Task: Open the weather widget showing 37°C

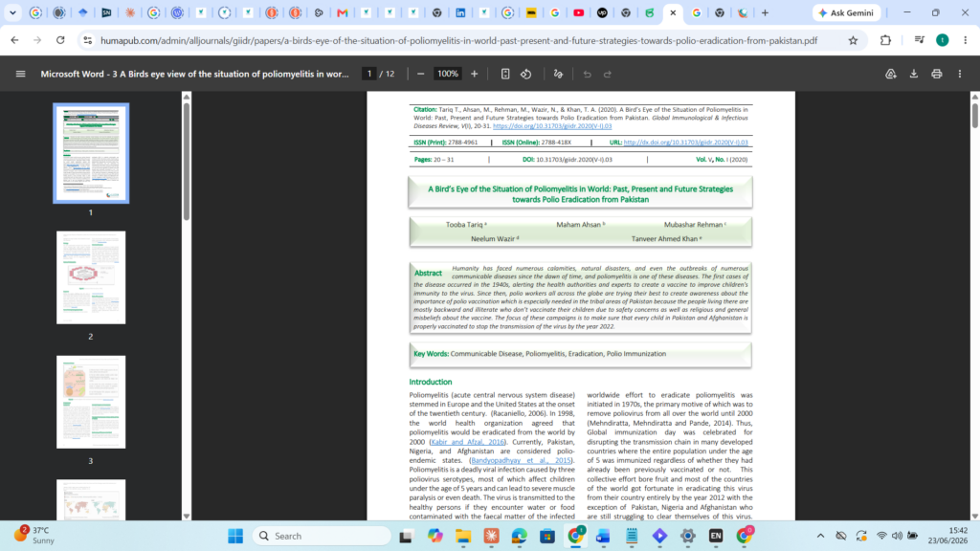Action: coord(34,536)
